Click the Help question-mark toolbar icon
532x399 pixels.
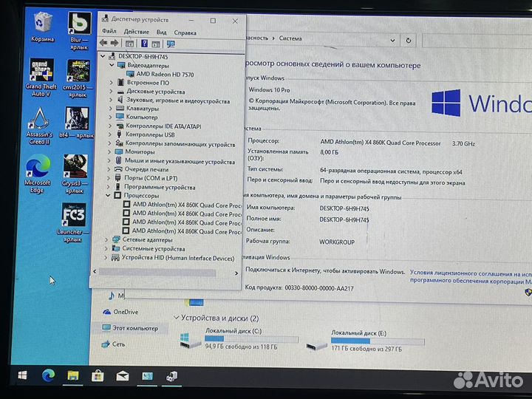click(145, 43)
